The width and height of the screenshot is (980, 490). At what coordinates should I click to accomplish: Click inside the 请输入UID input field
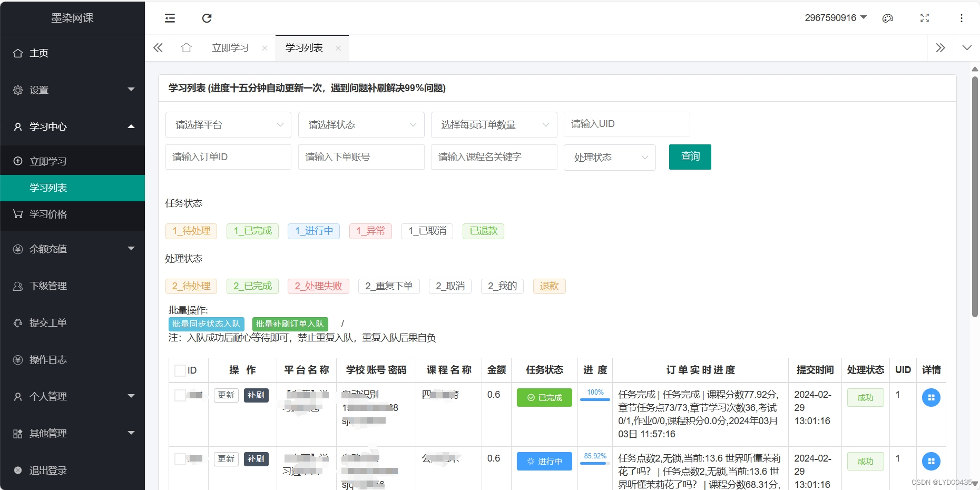(626, 124)
